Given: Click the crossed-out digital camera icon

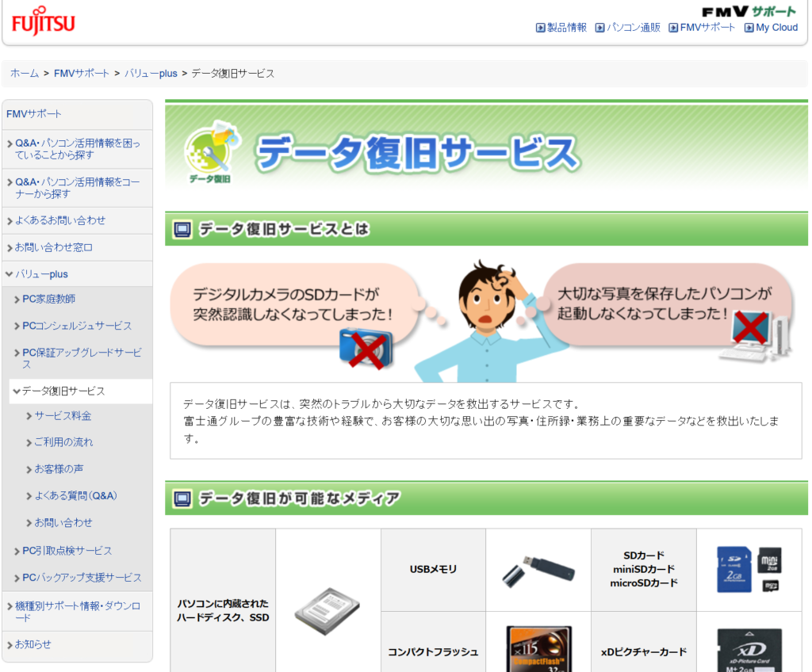Looking at the screenshot, I should coord(366,347).
